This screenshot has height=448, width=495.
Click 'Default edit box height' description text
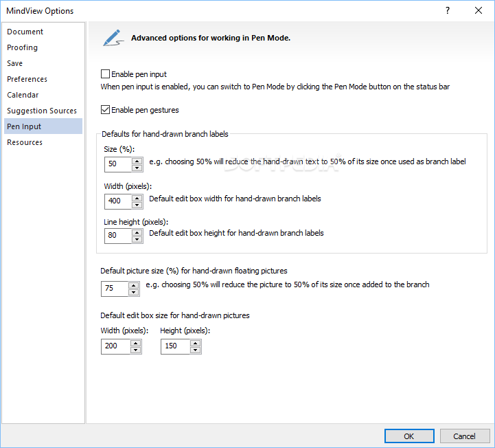click(236, 233)
